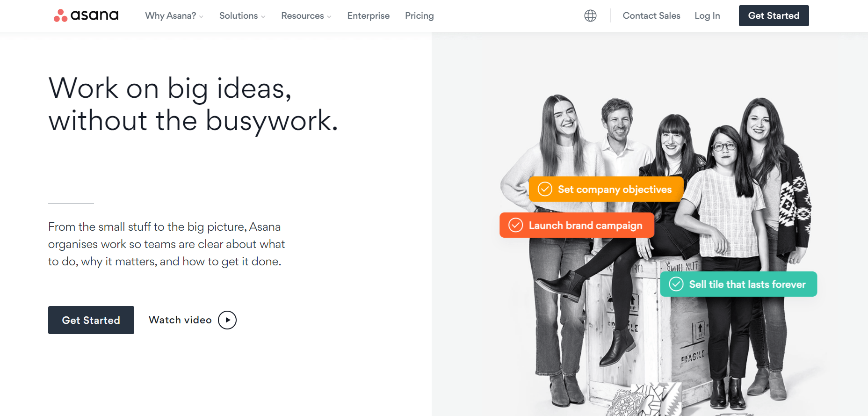Click the play icon beside Watch video
Screen dimensions: 868x416
tap(227, 320)
